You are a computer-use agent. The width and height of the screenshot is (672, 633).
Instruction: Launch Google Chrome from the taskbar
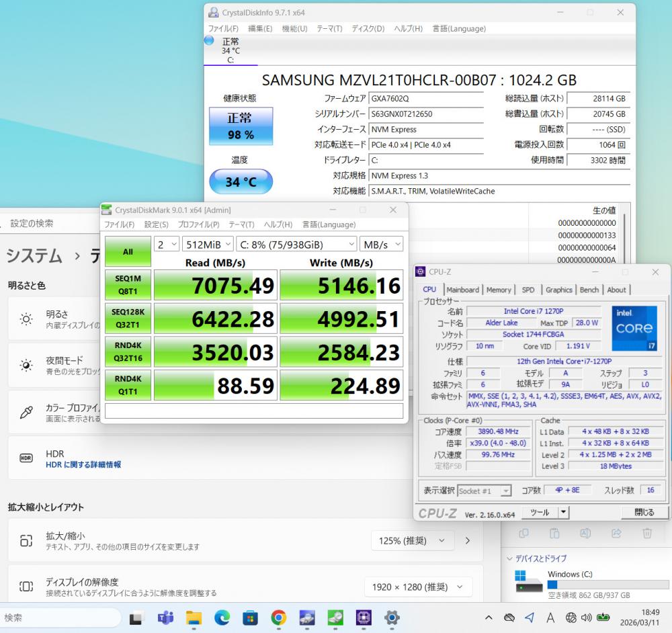pyautogui.click(x=279, y=618)
